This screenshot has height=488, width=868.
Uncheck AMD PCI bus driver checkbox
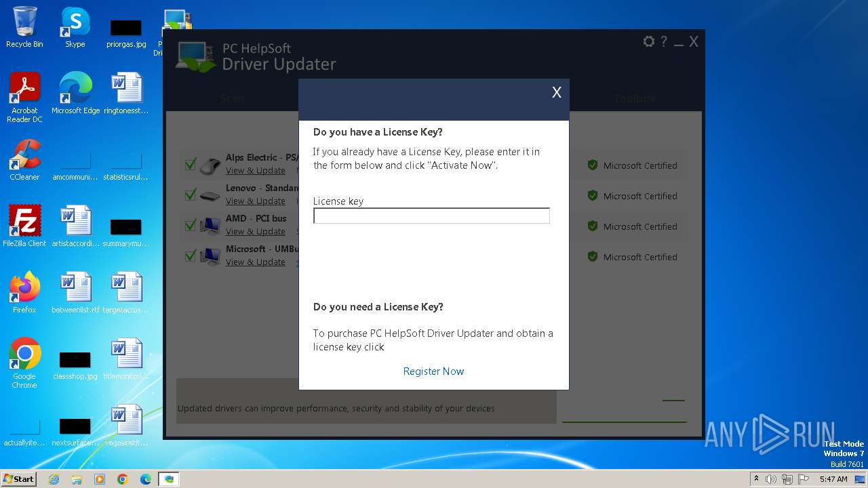click(x=191, y=225)
